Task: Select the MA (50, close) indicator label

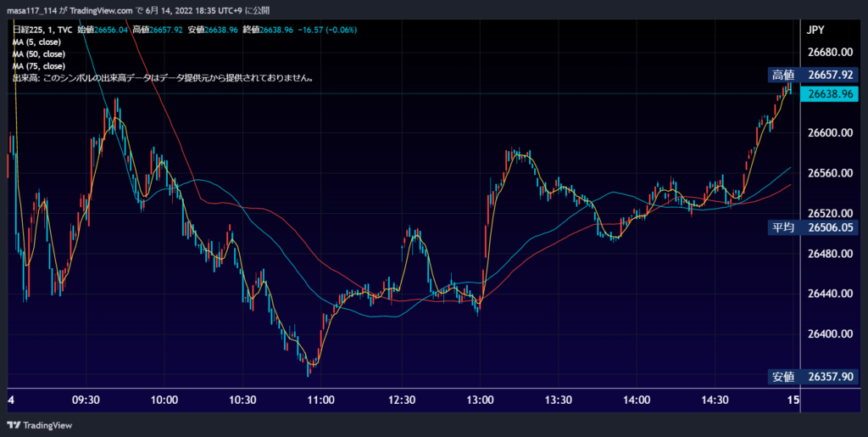Action: tap(39, 53)
